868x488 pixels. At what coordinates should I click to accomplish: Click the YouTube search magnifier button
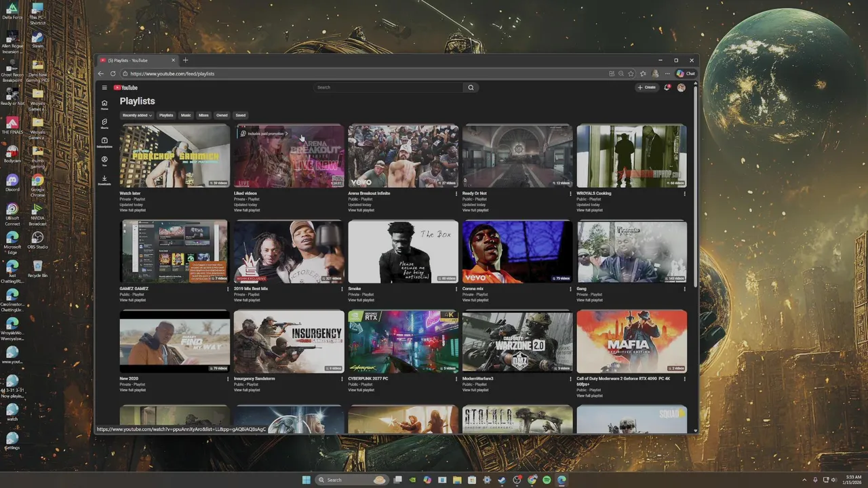pos(471,87)
